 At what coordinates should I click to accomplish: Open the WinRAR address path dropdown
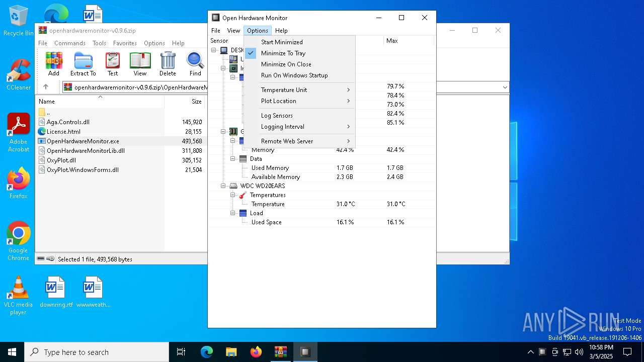[505, 87]
